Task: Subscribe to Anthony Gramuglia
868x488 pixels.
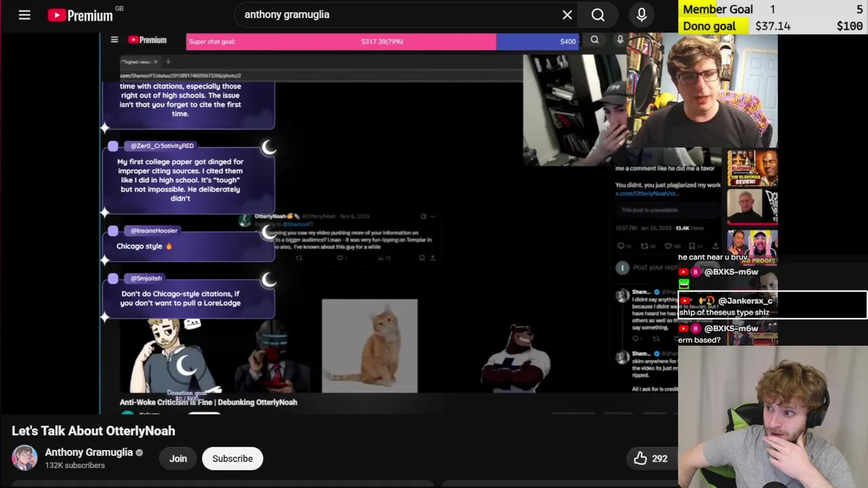Action: click(233, 459)
